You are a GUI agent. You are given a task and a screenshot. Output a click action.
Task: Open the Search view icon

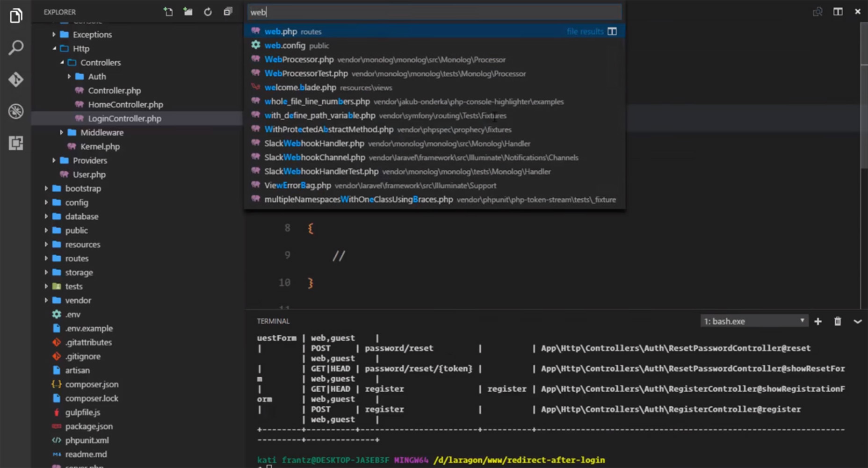tap(16, 47)
